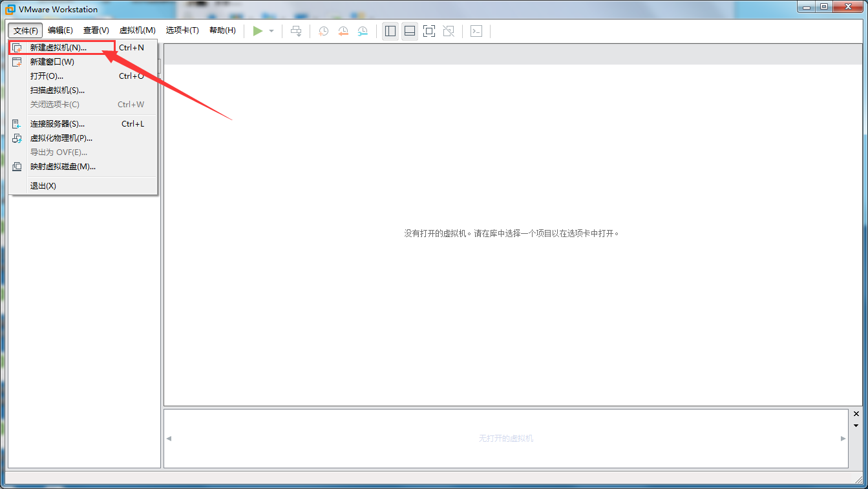Choose 新建虚拟机(N)... in the File menu

(83, 48)
